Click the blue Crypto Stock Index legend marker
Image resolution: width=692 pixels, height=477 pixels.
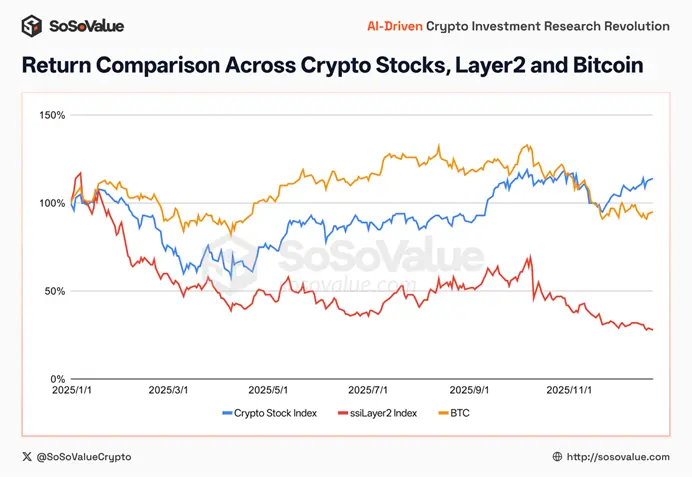(225, 411)
